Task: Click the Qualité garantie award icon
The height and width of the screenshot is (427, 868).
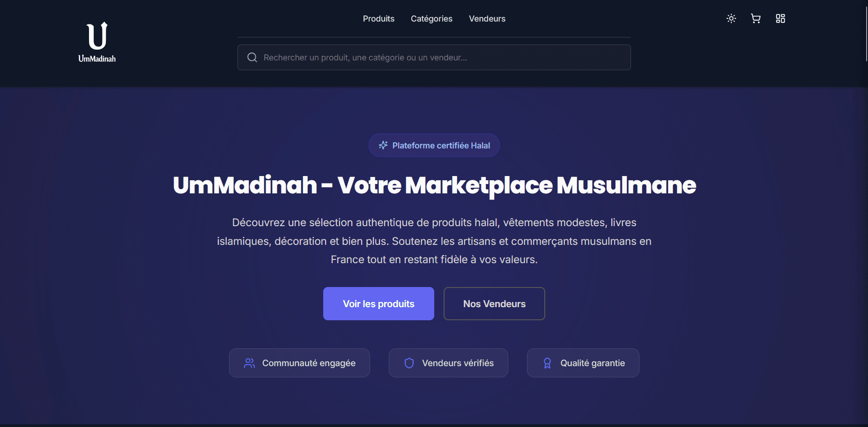Action: pos(547,363)
